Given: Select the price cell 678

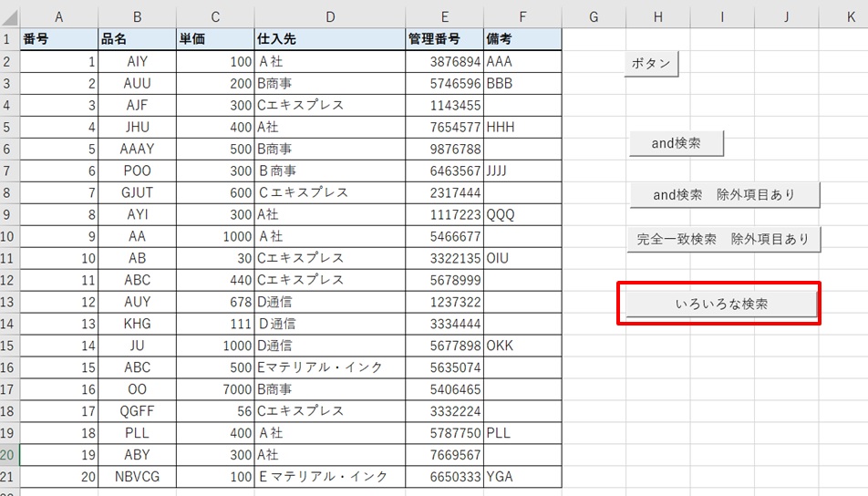Looking at the screenshot, I should pos(215,303).
